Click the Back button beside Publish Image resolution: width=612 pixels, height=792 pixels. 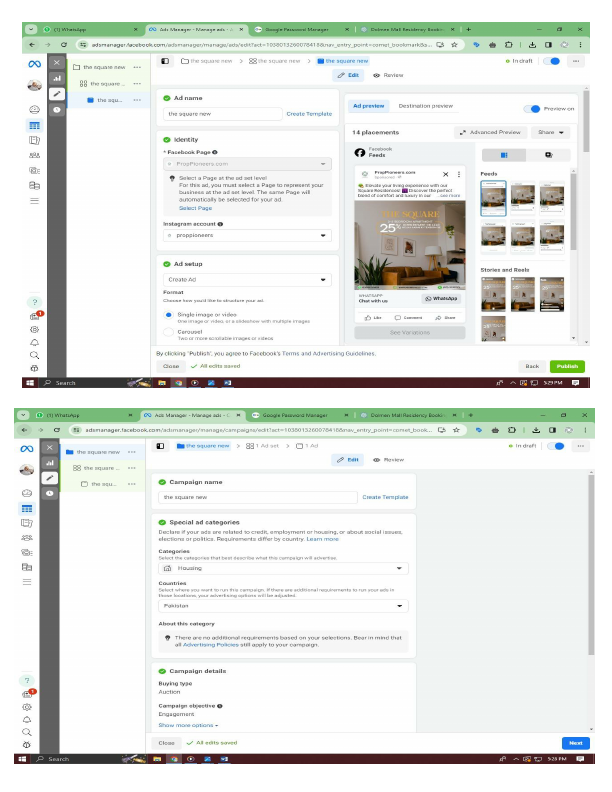[x=532, y=366]
